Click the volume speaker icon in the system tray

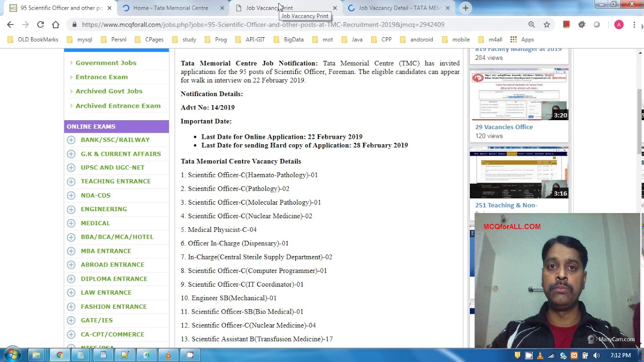tap(596, 355)
